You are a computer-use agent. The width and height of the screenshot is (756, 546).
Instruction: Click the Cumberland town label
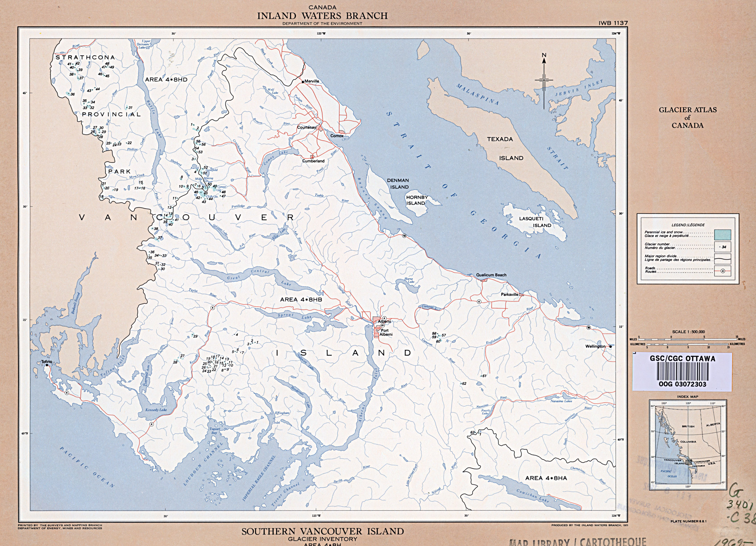[313, 161]
